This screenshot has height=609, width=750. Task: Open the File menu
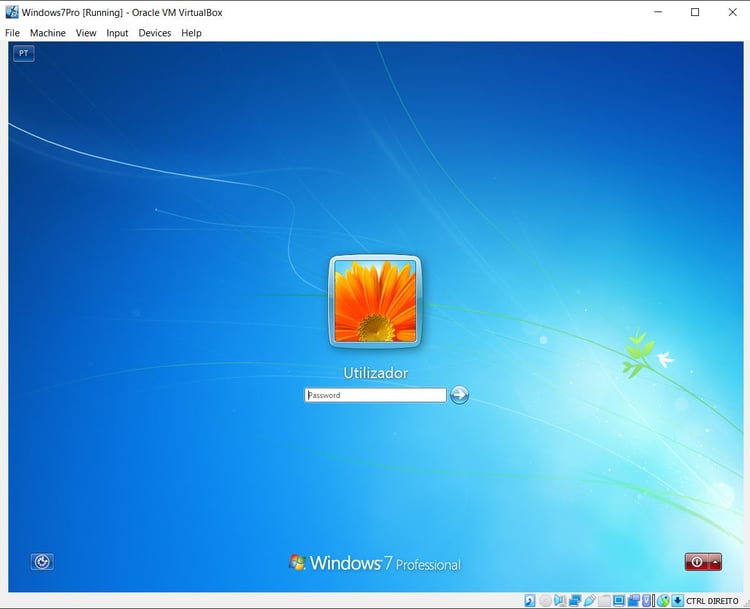point(12,33)
